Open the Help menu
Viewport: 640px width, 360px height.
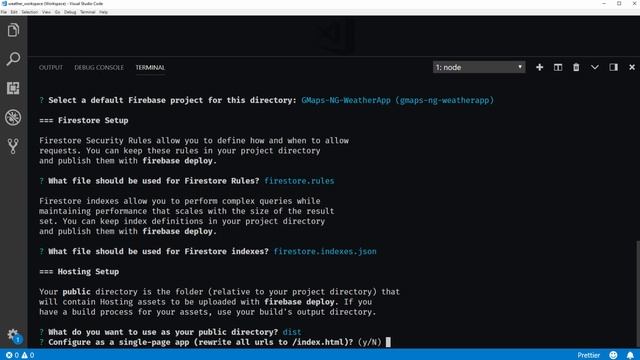(x=103, y=12)
